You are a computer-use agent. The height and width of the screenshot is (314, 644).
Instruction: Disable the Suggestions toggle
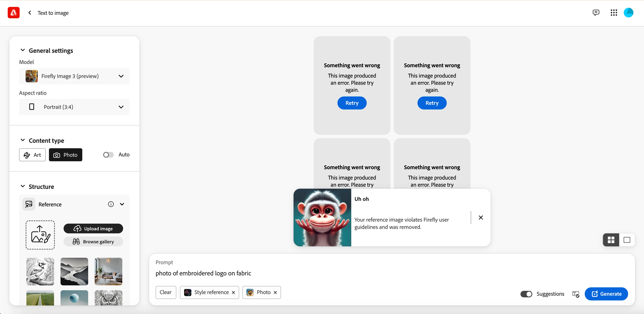tap(526, 294)
